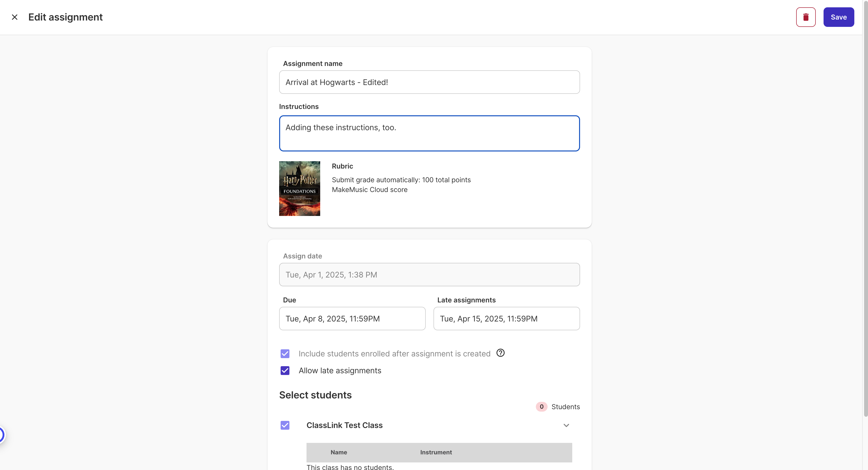Deselect the ClassLink Test Class checkbox
The height and width of the screenshot is (470, 868).
285,425
